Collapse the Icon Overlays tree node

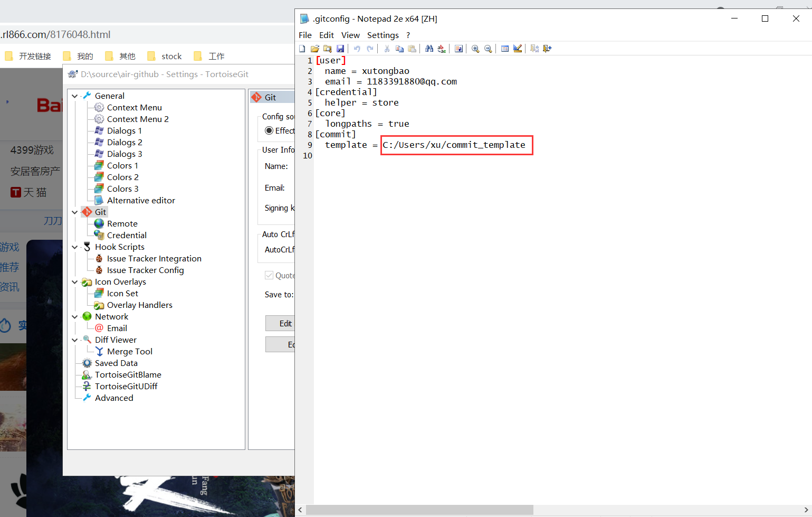pyautogui.click(x=75, y=282)
